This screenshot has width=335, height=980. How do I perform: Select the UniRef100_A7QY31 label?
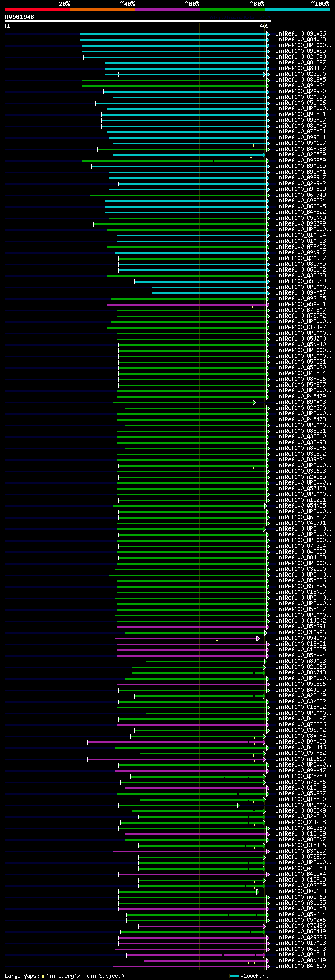pos(300,132)
